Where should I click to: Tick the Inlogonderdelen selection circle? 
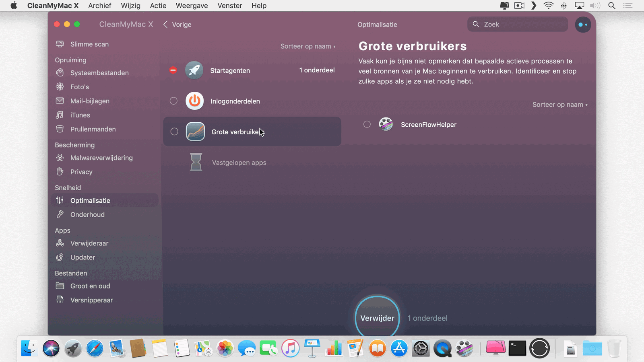[x=173, y=101]
